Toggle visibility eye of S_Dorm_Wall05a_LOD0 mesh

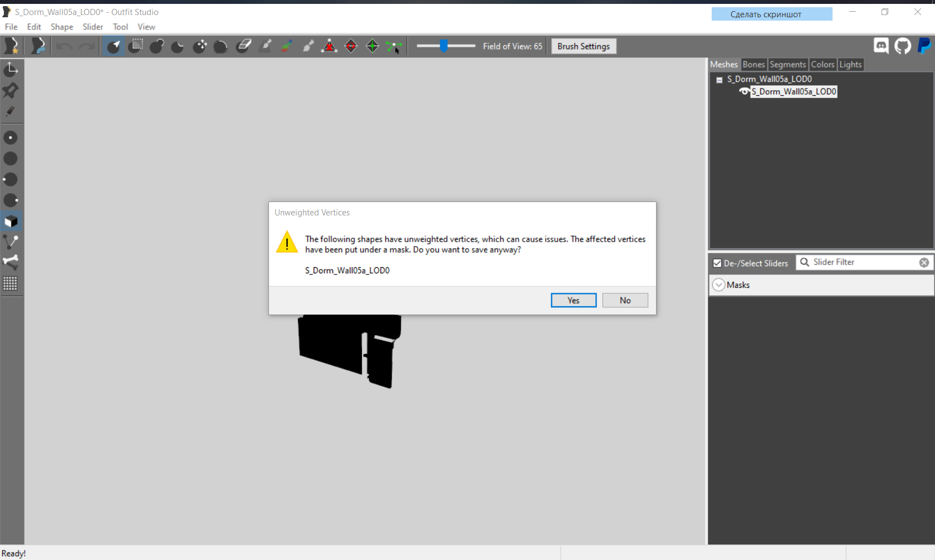(x=744, y=92)
